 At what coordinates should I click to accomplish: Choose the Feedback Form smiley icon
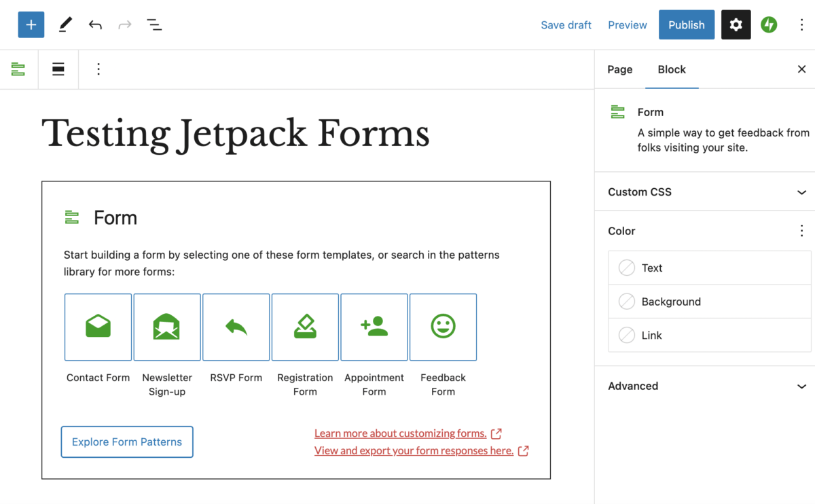pyautogui.click(x=443, y=327)
